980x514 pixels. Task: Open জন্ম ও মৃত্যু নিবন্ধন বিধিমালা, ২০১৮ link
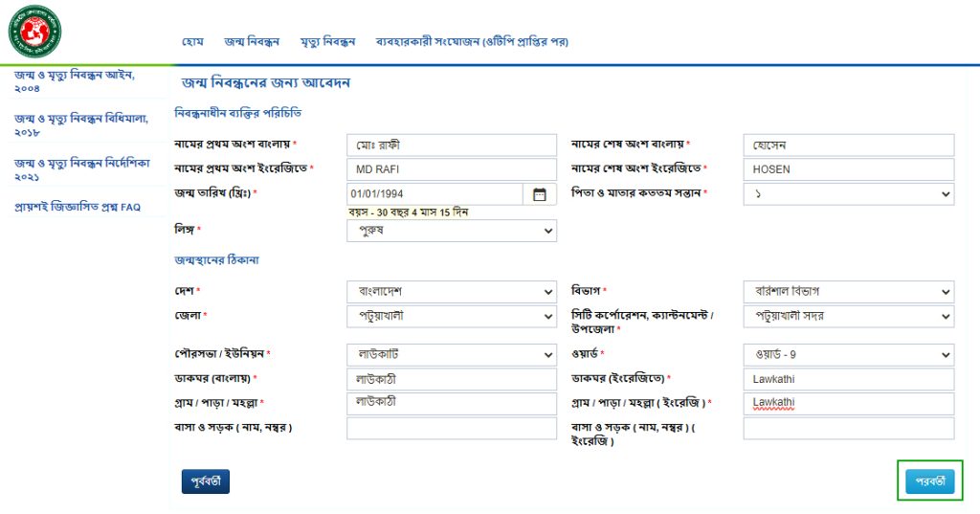(x=81, y=125)
